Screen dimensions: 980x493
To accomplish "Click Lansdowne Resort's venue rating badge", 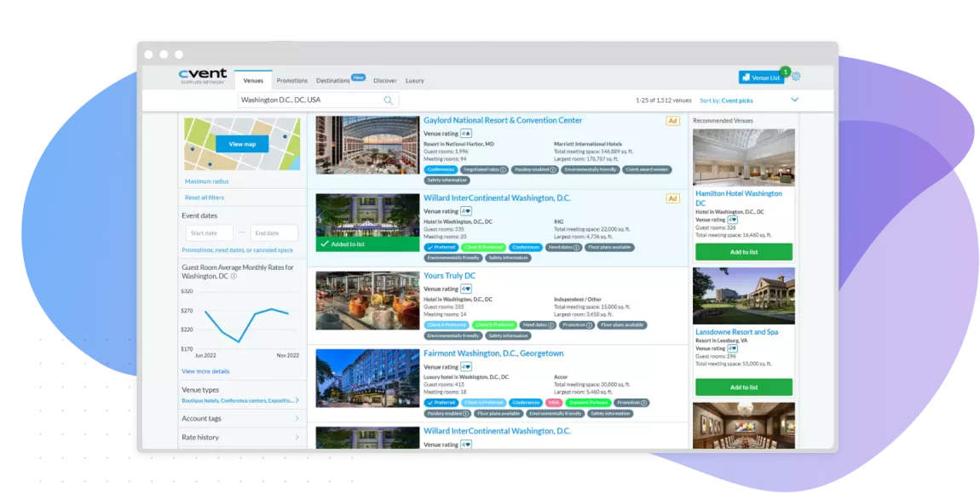I will [733, 348].
